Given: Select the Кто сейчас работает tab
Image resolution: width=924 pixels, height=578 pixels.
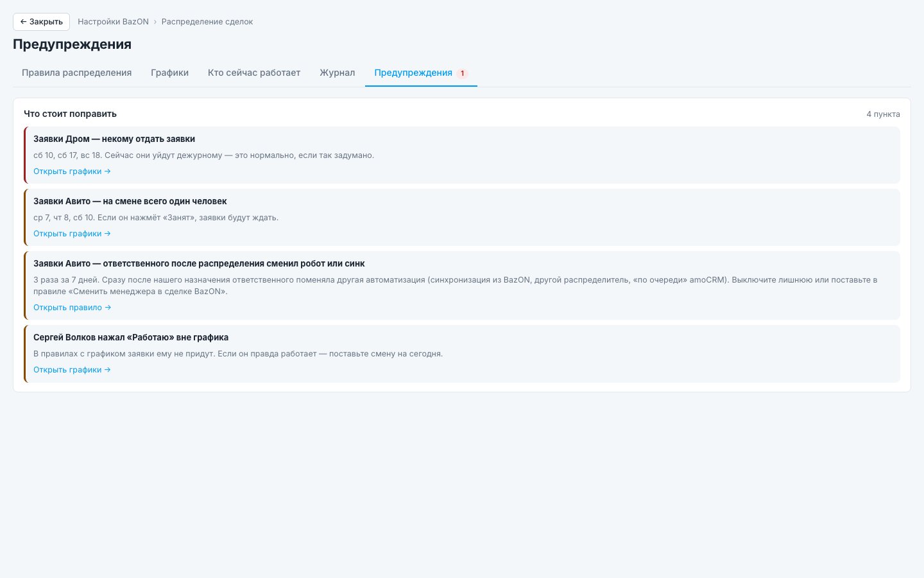Looking at the screenshot, I should point(254,73).
